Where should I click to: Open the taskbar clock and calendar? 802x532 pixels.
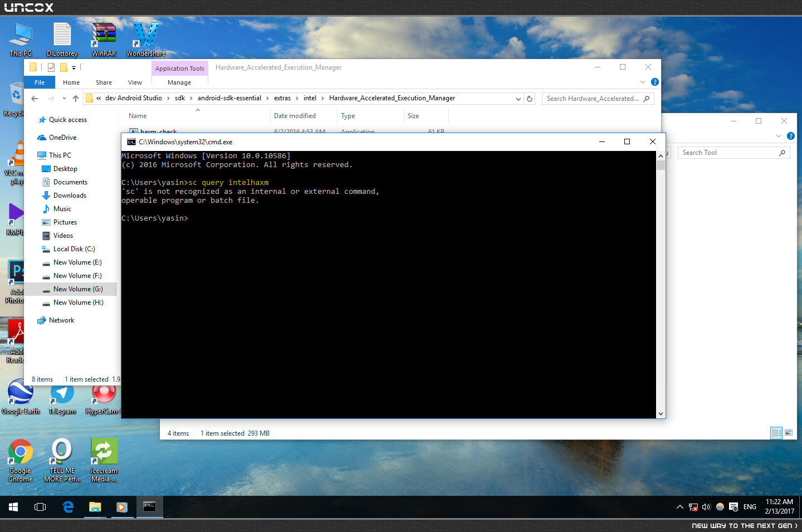tap(779, 506)
